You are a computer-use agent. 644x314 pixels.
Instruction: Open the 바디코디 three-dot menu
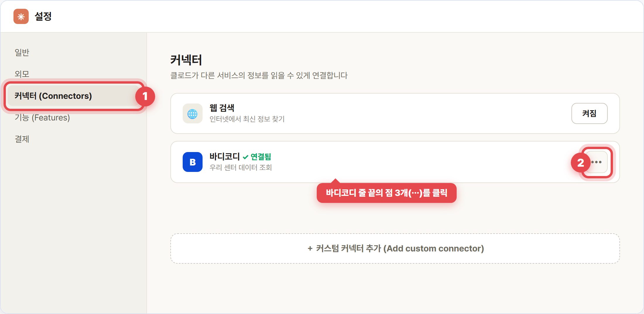[x=597, y=162]
